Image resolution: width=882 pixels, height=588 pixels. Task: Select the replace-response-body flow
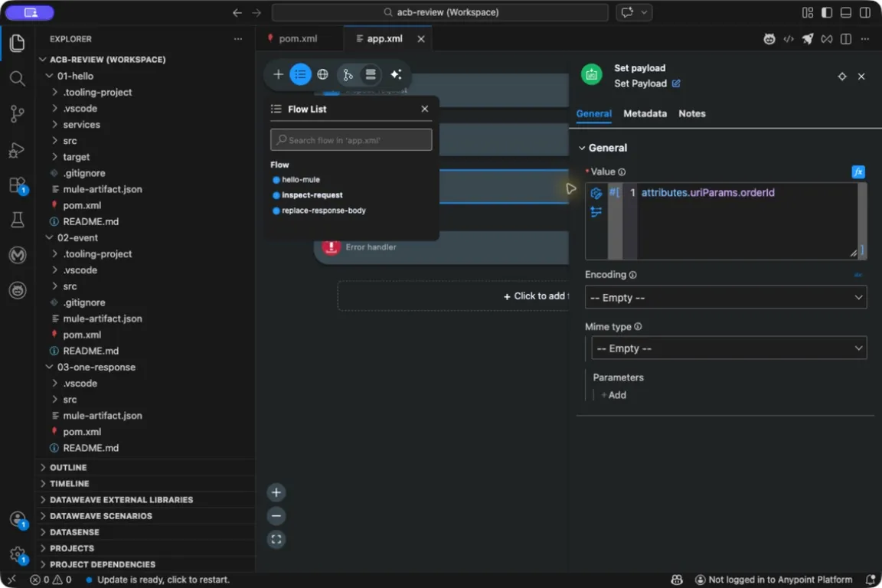tap(323, 211)
